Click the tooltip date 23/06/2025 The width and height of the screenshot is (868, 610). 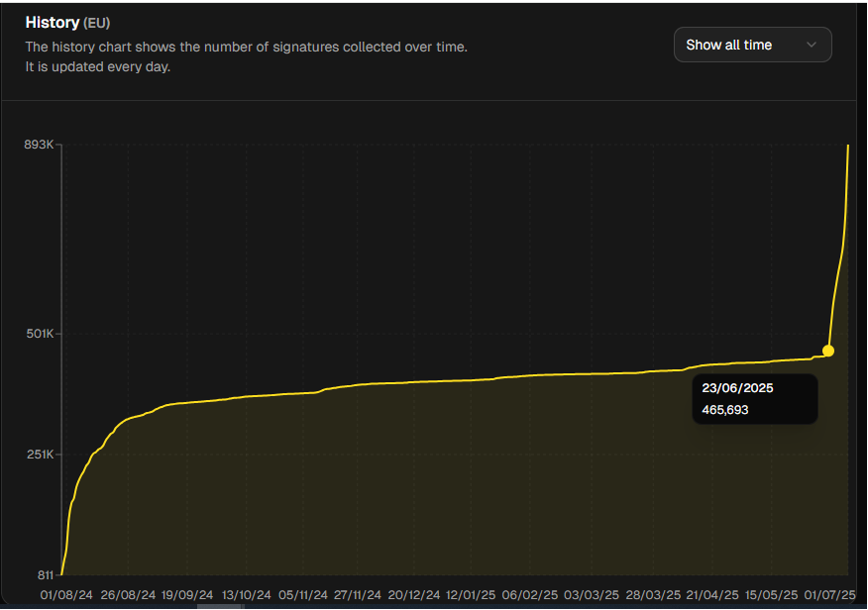pos(737,387)
